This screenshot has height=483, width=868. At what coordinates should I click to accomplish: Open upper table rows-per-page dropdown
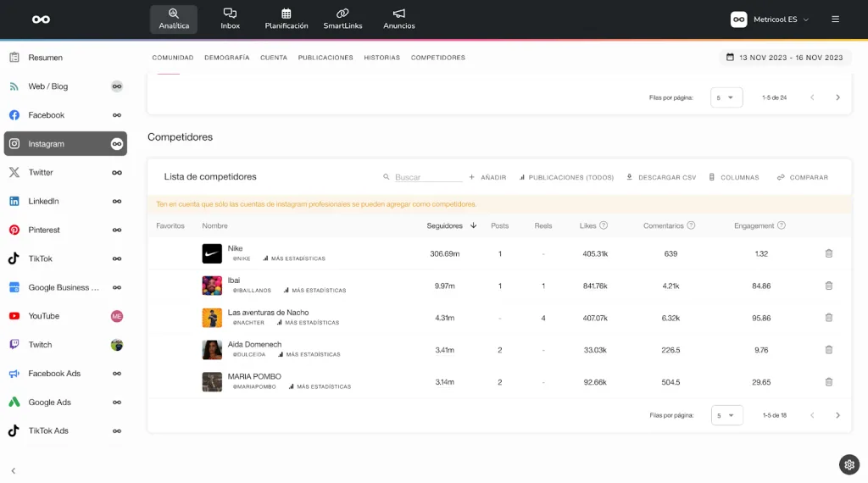tap(726, 97)
